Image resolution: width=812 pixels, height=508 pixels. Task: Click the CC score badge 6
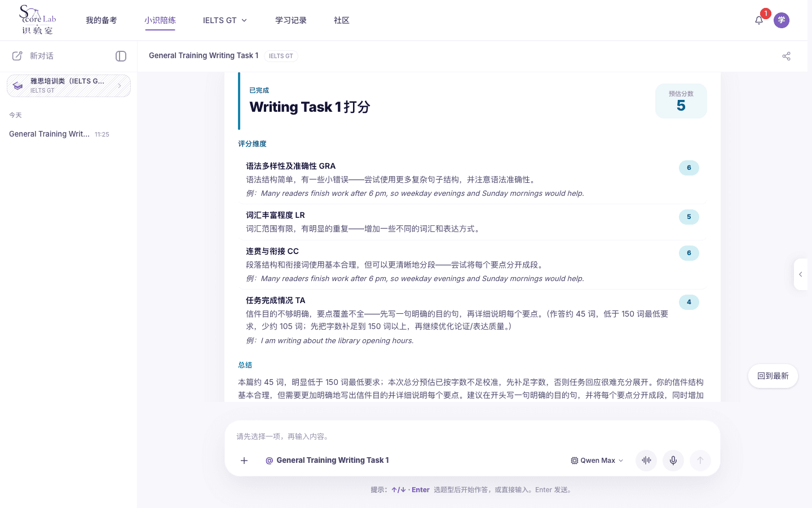click(x=689, y=253)
